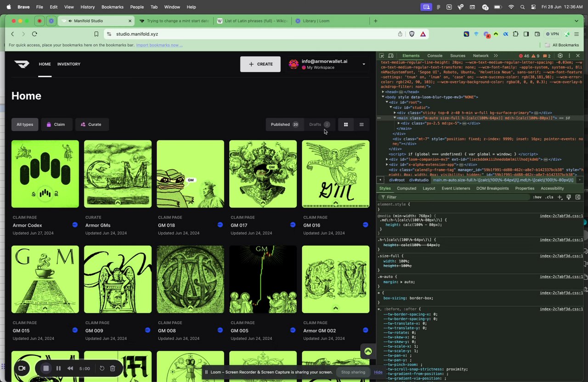Open the Brave Rewards triangle icon
588x382 pixels.
click(x=423, y=34)
